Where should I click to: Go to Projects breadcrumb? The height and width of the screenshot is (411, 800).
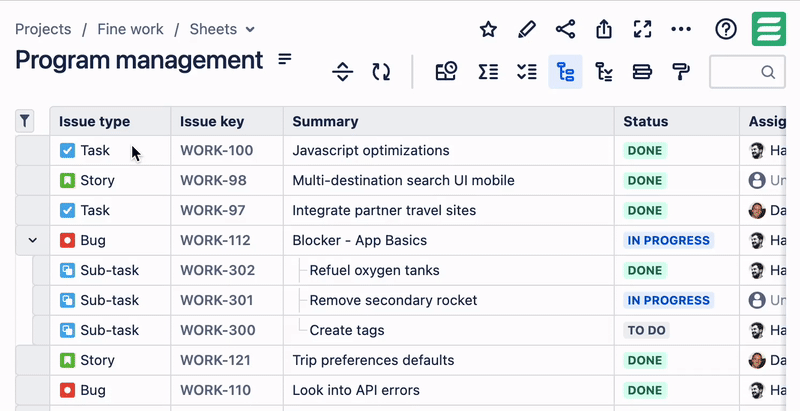click(x=43, y=29)
